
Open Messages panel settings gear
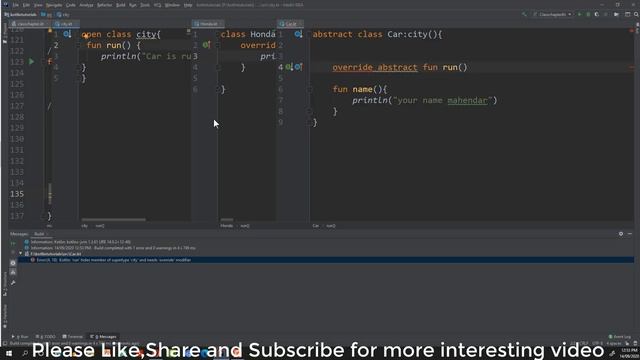(x=621, y=234)
